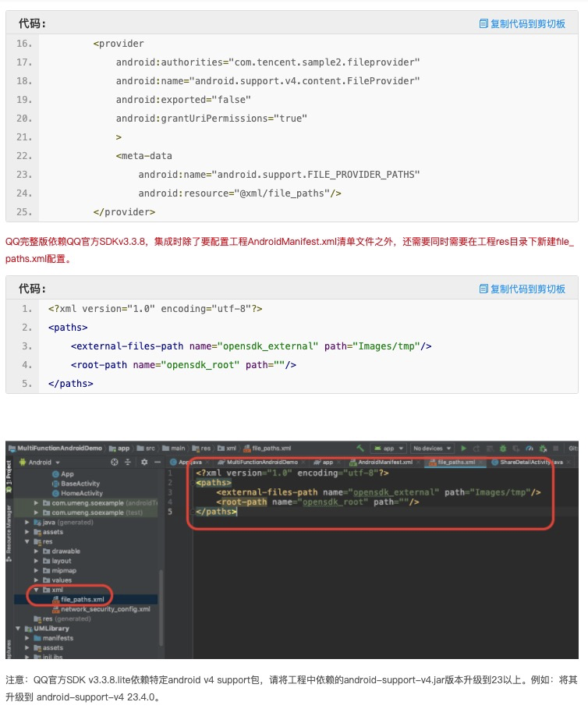Open Project panel gear settings
The image size is (588, 709).
point(144,462)
